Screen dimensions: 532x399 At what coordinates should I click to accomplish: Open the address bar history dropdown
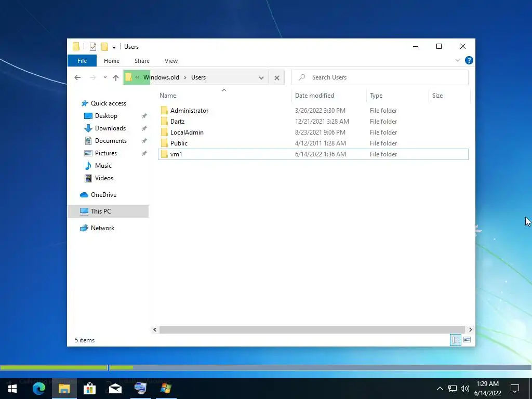[261, 78]
